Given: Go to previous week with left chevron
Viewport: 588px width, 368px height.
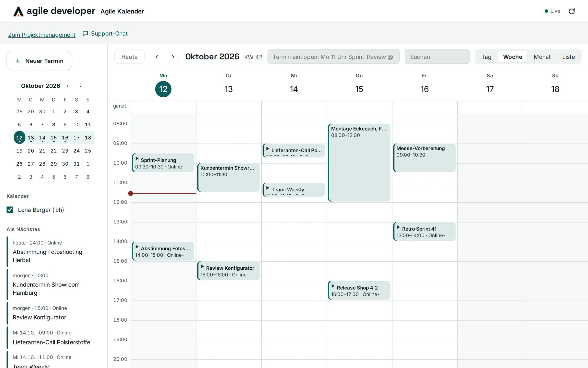Looking at the screenshot, I should (x=157, y=57).
